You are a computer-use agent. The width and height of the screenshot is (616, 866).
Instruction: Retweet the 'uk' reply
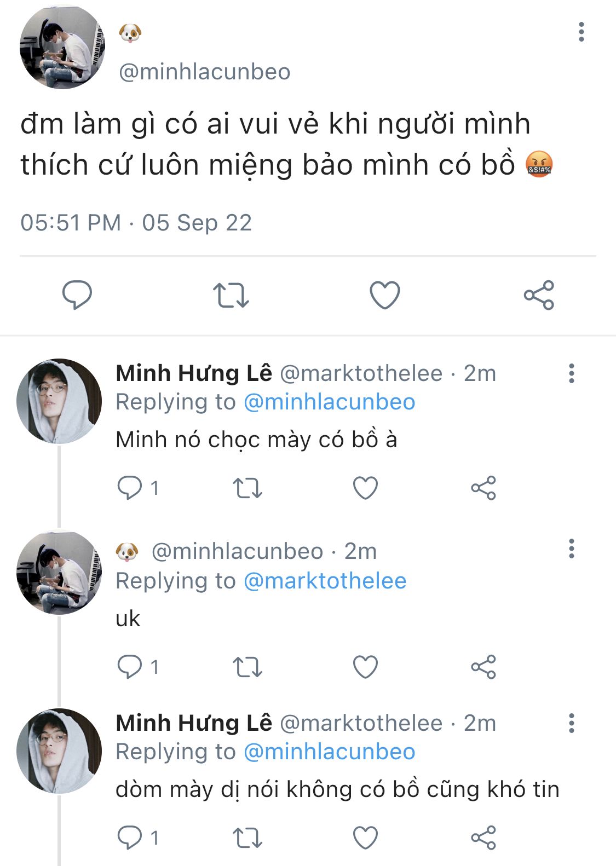click(247, 667)
